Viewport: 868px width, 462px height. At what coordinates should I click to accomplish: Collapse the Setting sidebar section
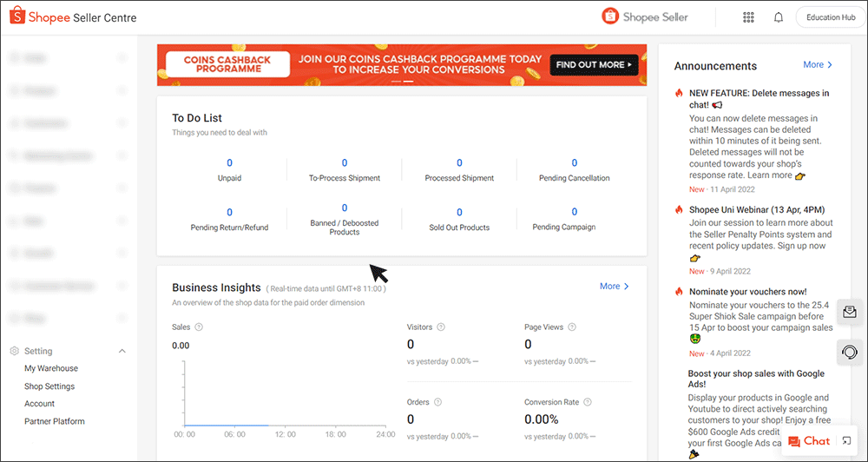tap(123, 351)
